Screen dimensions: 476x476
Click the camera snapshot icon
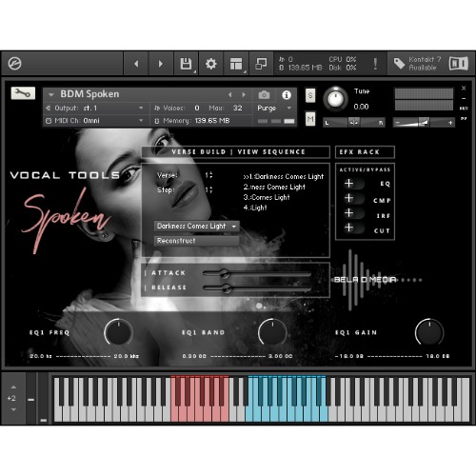[x=264, y=95]
